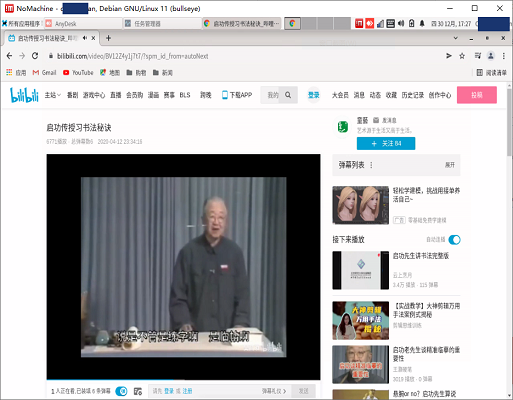Click the notification bell in the system tray
The height and width of the screenshot is (400, 513).
click(x=422, y=23)
